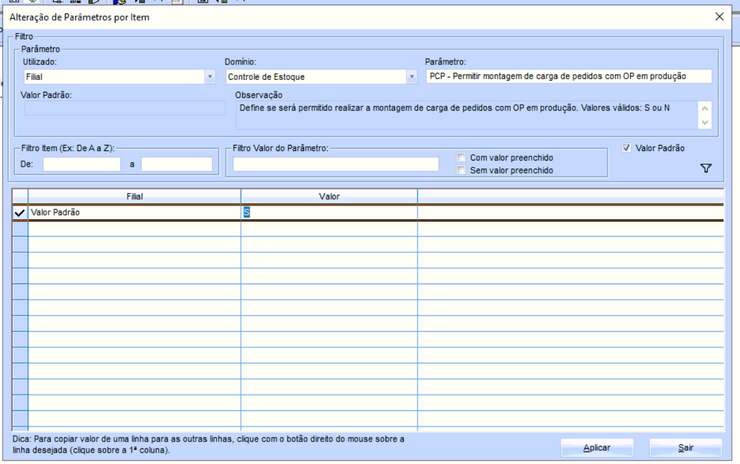Image resolution: width=740 pixels, height=464 pixels.
Task: Enable 'Com valor preenchido' checkbox
Action: (x=462, y=158)
